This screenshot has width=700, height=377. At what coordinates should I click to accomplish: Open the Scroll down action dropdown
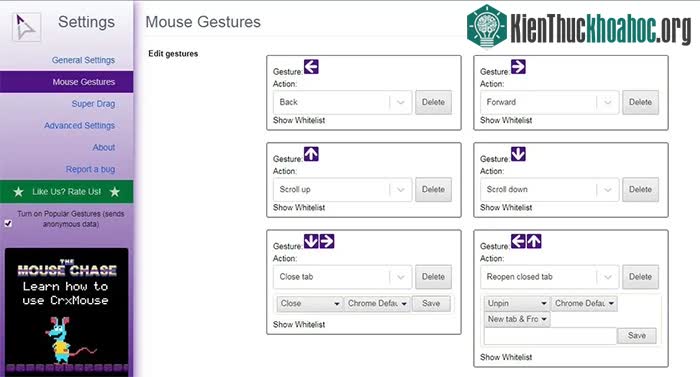click(x=549, y=189)
